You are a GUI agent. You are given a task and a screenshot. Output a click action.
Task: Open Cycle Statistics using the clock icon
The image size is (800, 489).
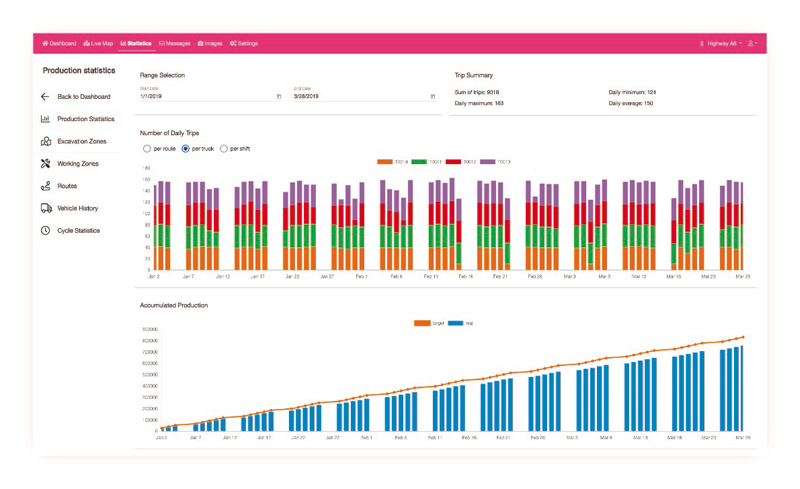click(46, 231)
